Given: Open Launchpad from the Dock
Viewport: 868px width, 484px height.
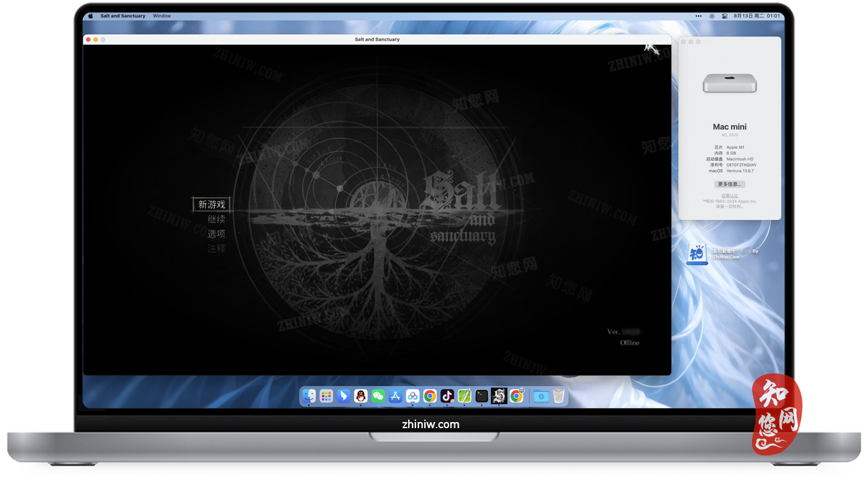Looking at the screenshot, I should [x=326, y=396].
